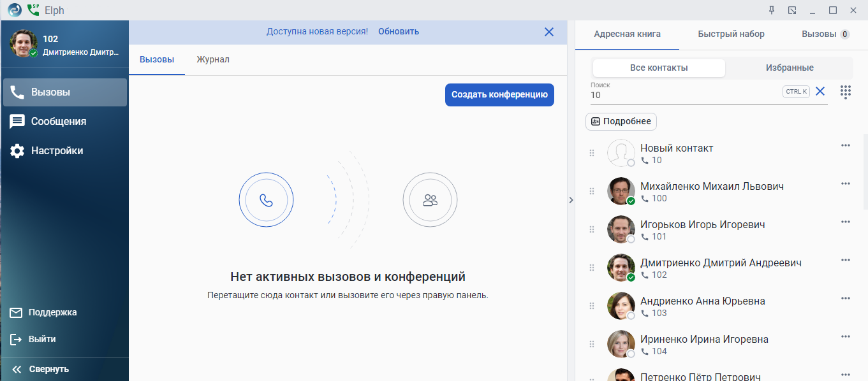Dismiss the new version notification banner
This screenshot has height=381, width=868.
[549, 32]
